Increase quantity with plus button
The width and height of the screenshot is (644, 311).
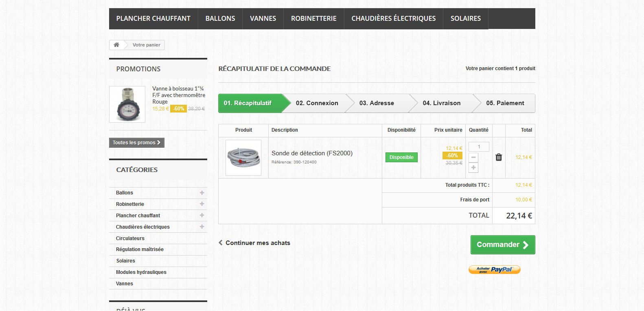pos(473,168)
